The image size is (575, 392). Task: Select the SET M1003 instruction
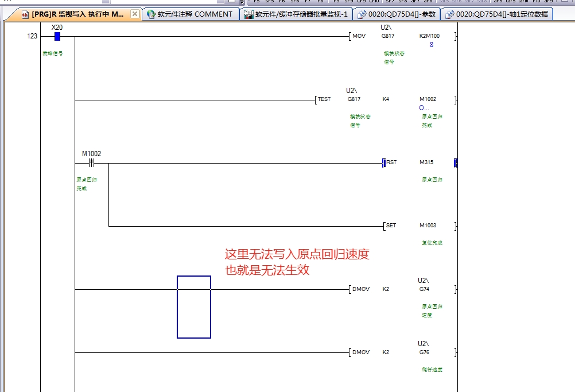tap(391, 226)
